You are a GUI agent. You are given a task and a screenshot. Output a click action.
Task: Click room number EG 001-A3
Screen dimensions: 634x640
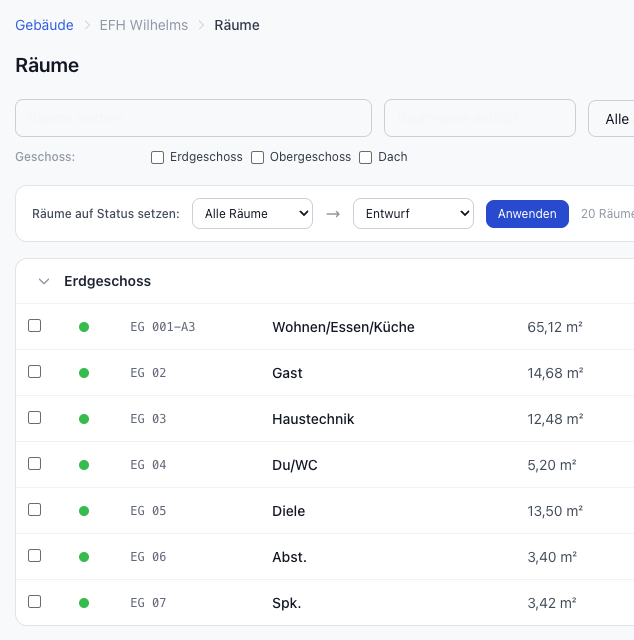point(163,327)
